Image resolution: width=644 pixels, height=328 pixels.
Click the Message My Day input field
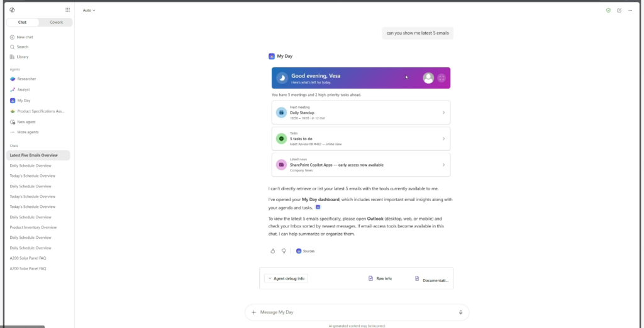(357, 312)
